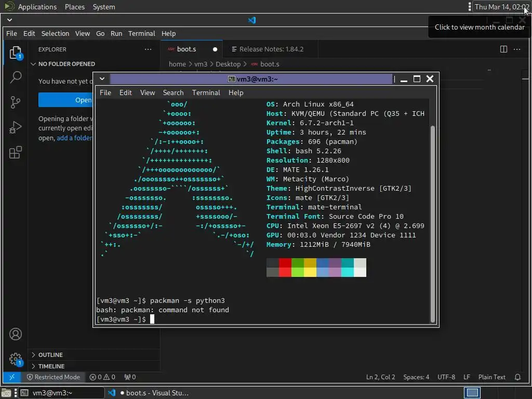Click the 'add a folder' link
532x399 pixels.
coord(74,138)
